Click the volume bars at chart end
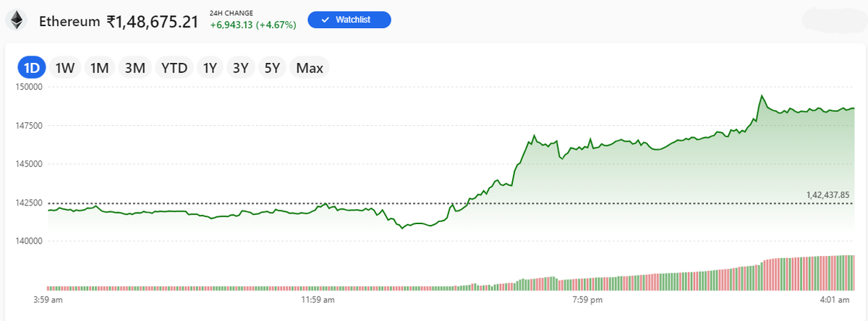The width and height of the screenshot is (868, 321). point(845,273)
